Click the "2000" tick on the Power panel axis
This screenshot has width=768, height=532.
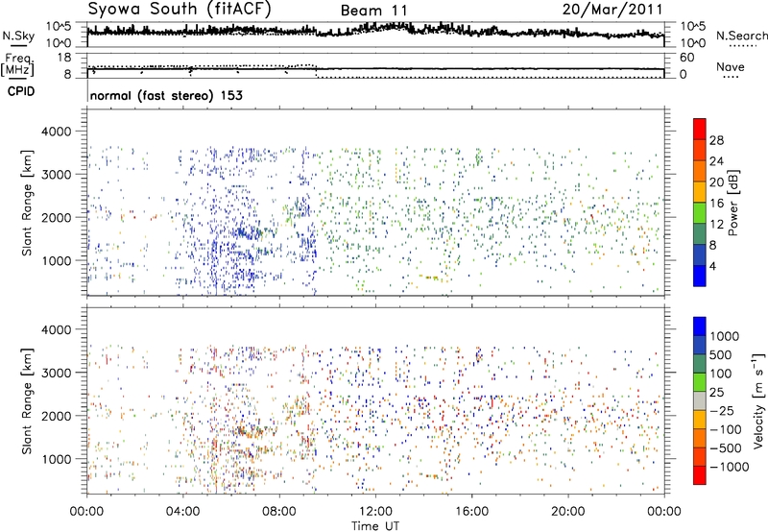point(56,217)
